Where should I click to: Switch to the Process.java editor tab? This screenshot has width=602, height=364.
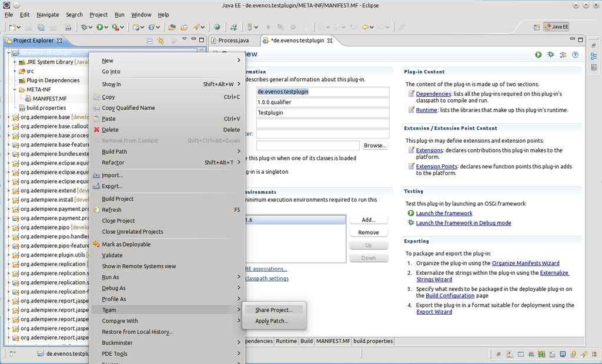[233, 41]
